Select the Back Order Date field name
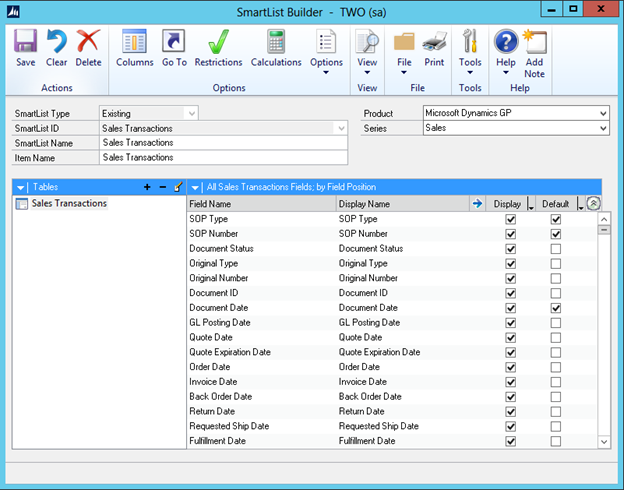Image resolution: width=624 pixels, height=490 pixels. [220, 396]
